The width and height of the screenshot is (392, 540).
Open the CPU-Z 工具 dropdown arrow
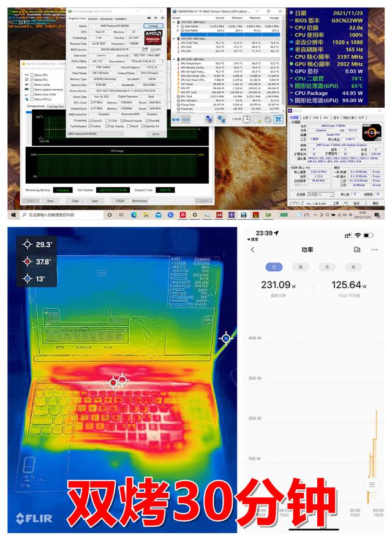(x=345, y=203)
